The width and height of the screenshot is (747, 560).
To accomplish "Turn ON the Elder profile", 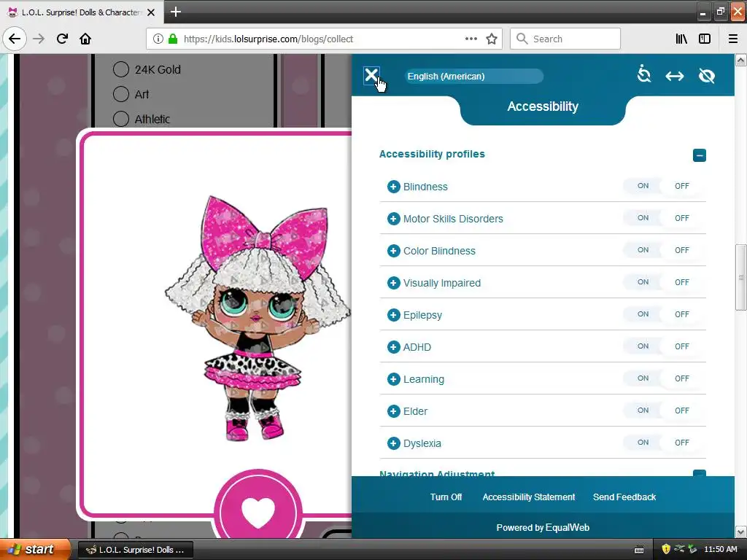I will [643, 410].
